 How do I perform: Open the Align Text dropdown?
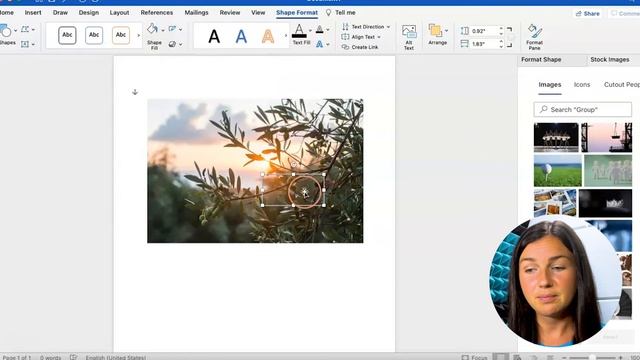361,37
